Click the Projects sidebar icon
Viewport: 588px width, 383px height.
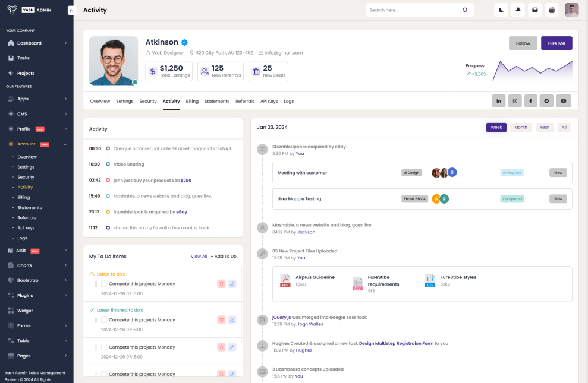(x=11, y=74)
